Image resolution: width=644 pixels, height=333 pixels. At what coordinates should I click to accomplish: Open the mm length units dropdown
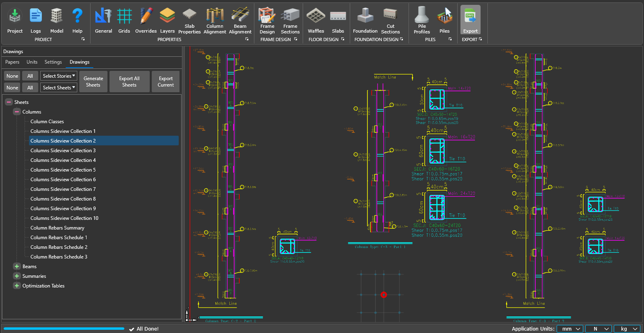[x=570, y=329]
